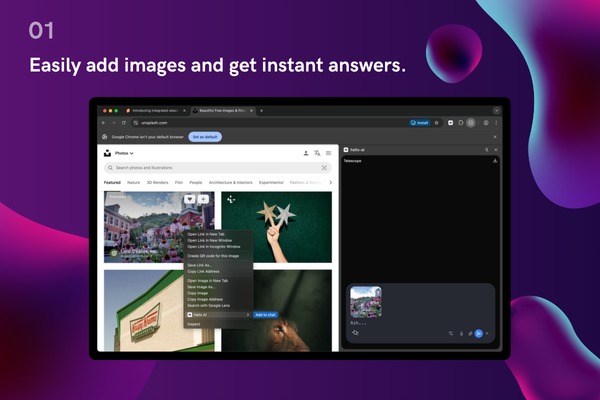The image size is (600, 400).
Task: Click the Search photos and illustrations field
Action: tap(218, 168)
